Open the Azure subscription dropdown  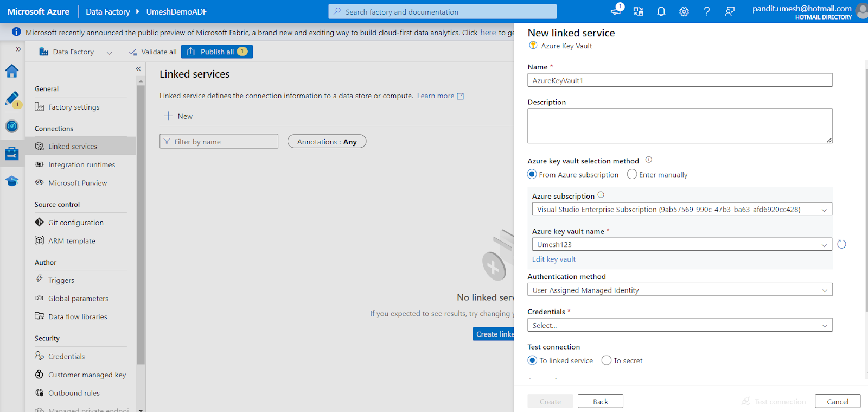coord(682,210)
